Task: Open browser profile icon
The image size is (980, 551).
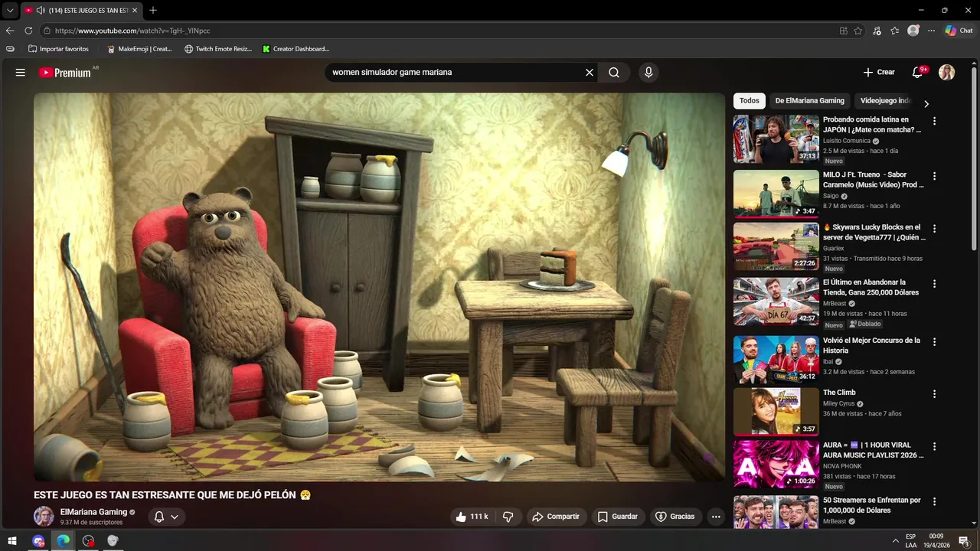Action: [913, 31]
